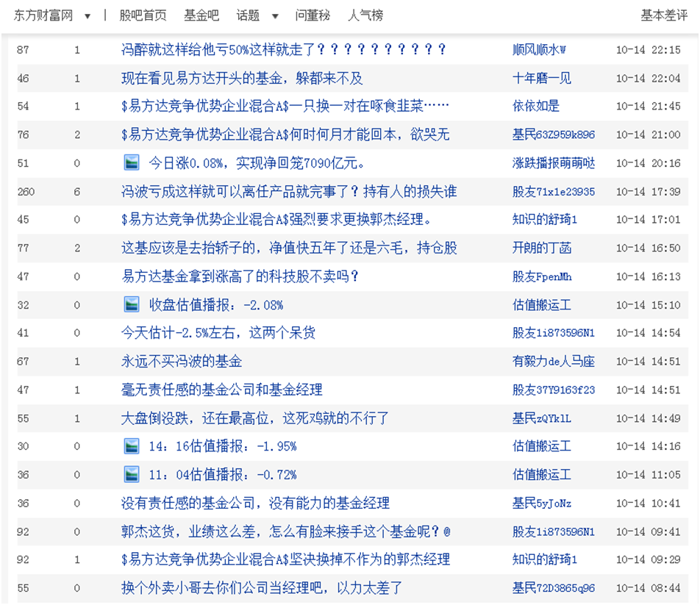
Task: Select timestamp 10-14 22:15
Action: pos(649,49)
